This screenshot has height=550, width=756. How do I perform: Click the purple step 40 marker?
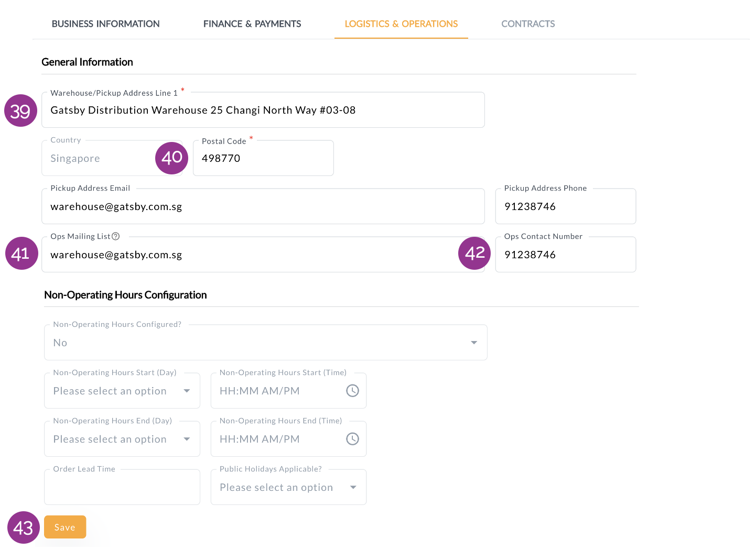[x=171, y=158]
